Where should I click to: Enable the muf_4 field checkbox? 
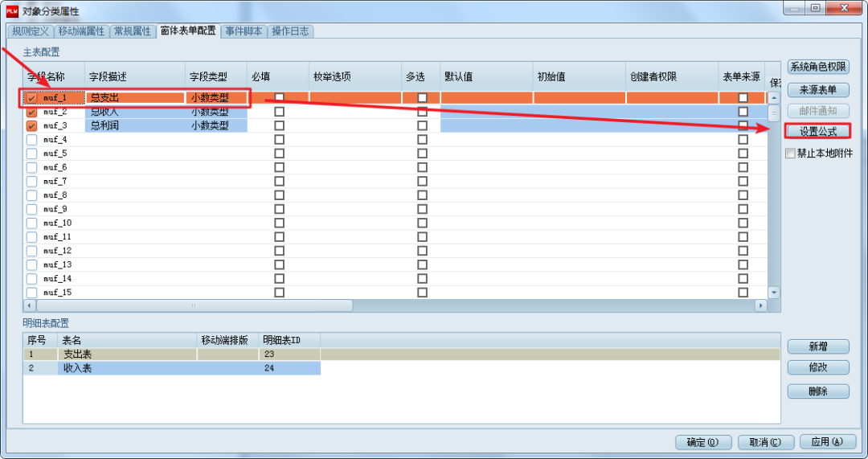32,140
